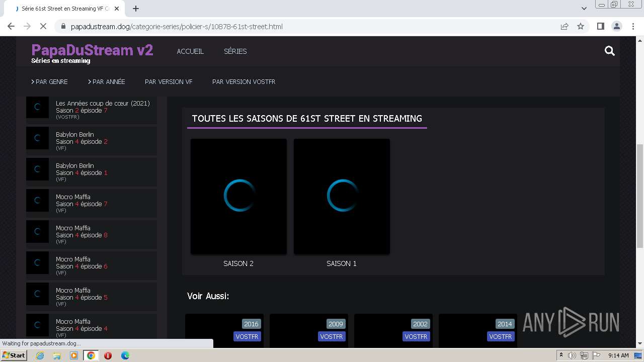Open Babylon Berlin Saison 4 épisode 2
The height and width of the screenshot is (362, 644).
[x=92, y=141]
